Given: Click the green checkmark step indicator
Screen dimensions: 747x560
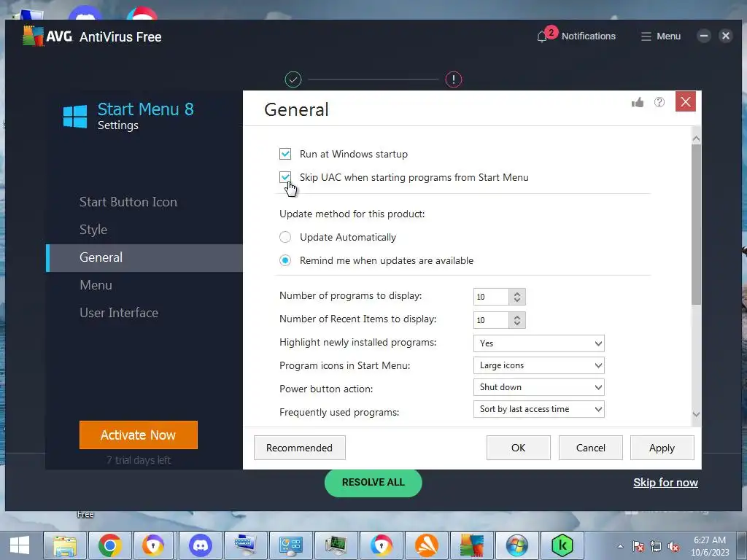Looking at the screenshot, I should 293,79.
